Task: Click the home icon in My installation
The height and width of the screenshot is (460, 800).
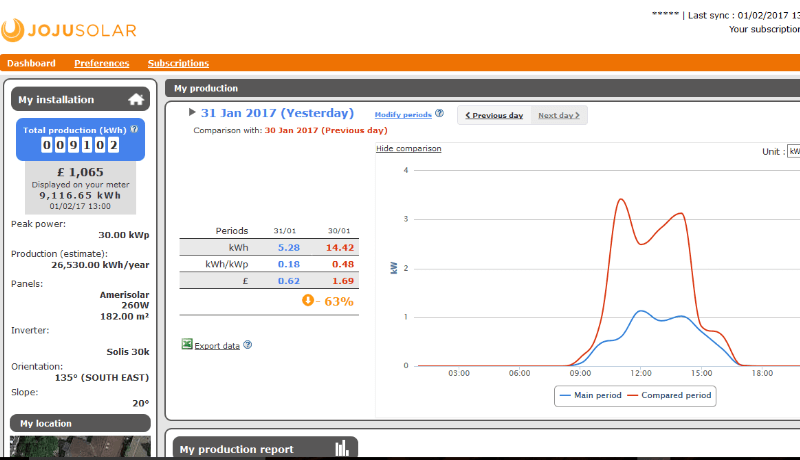Action: point(136,99)
